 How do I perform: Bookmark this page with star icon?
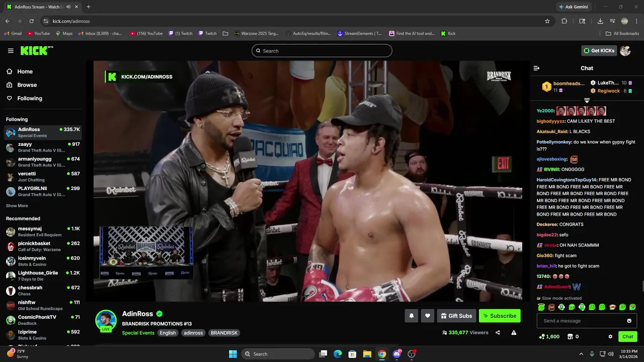click(x=547, y=21)
